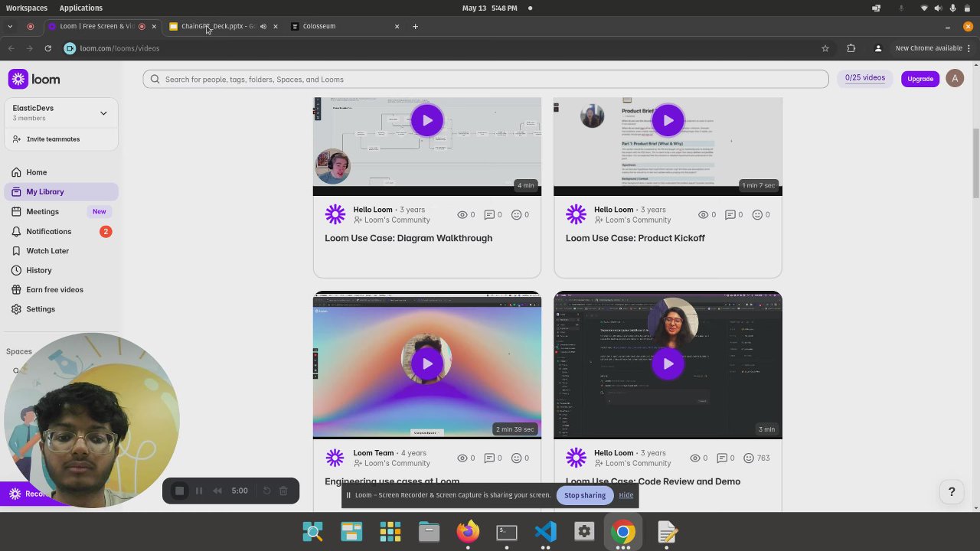
Task: Click comments icon on Engineering use cases card
Action: tap(489, 458)
